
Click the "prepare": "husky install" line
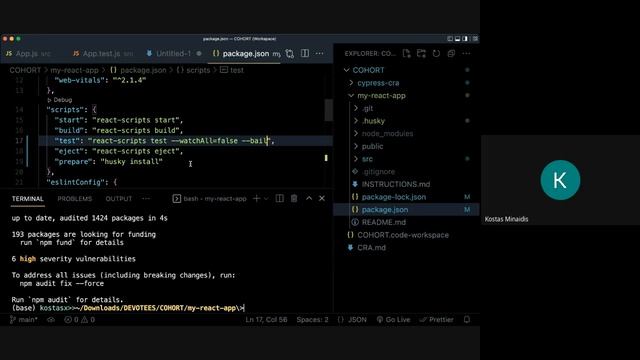[109, 162]
